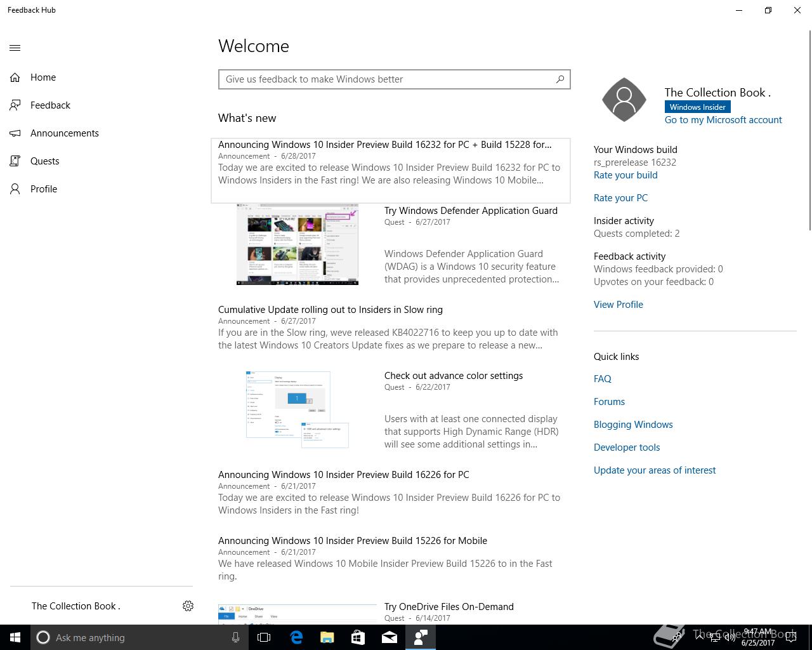This screenshot has height=650, width=812.
Task: Click the Cortana circle icon
Action: pos(43,637)
